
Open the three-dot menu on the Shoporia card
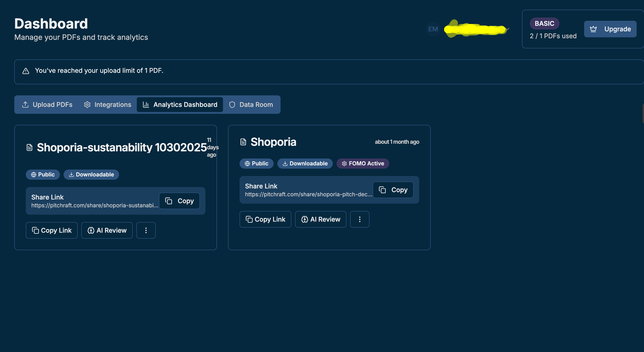(x=360, y=219)
